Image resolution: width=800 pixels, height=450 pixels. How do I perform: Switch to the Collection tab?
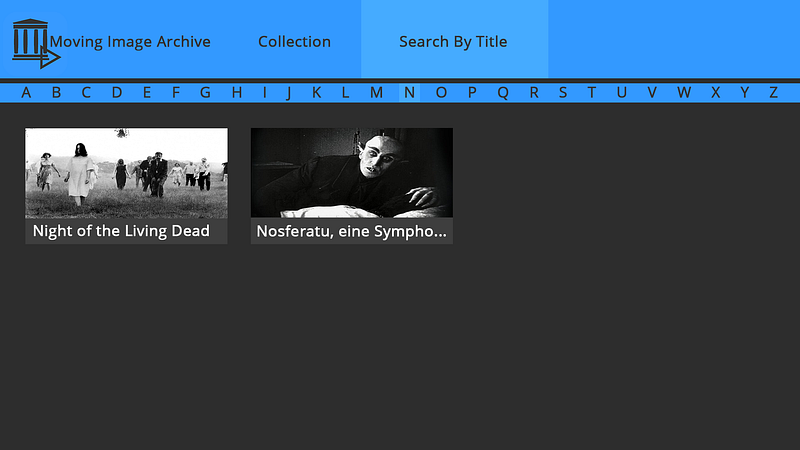point(294,41)
